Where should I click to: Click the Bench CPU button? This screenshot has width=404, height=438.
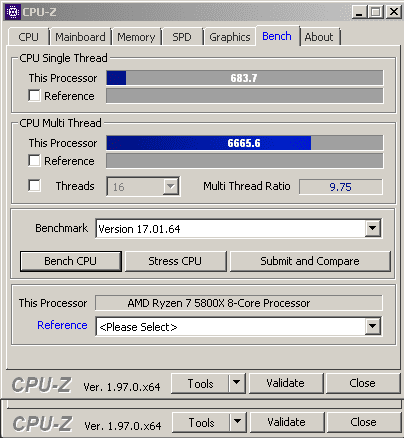point(71,261)
